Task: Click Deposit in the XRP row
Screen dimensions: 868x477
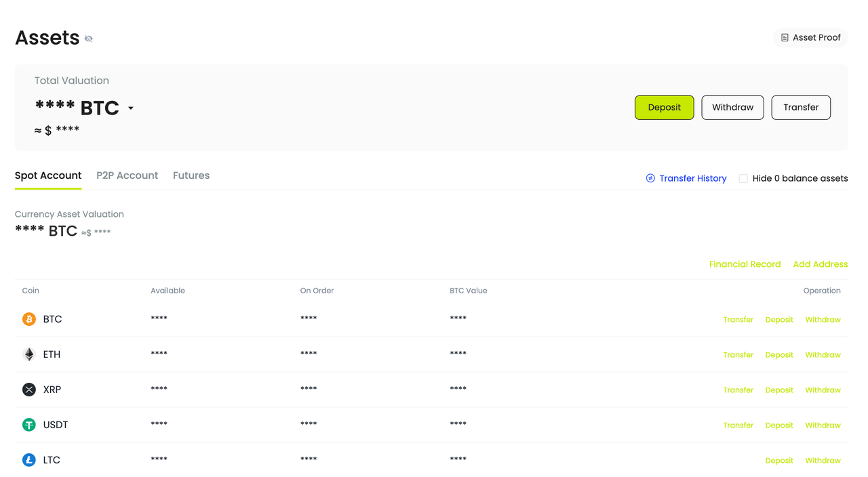Action: (779, 390)
